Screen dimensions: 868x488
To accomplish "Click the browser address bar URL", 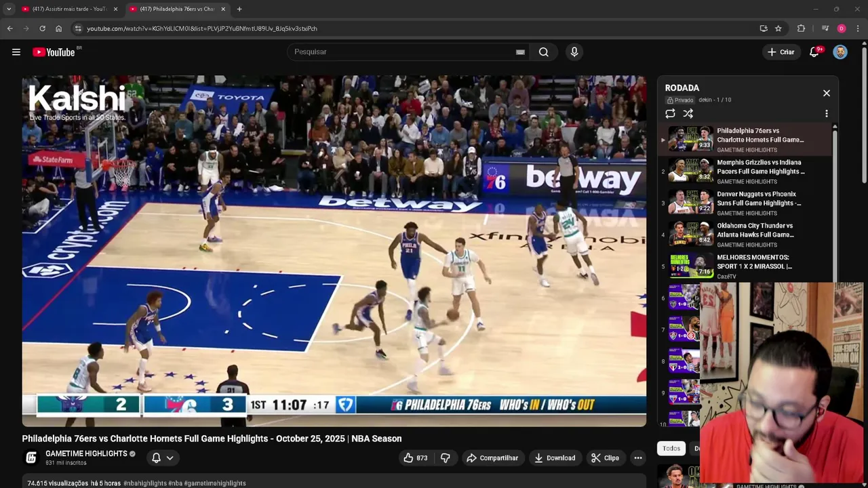I will 202,28.
